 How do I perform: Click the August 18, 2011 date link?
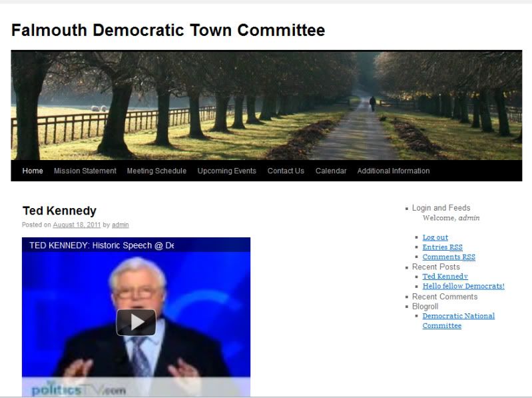(x=77, y=225)
